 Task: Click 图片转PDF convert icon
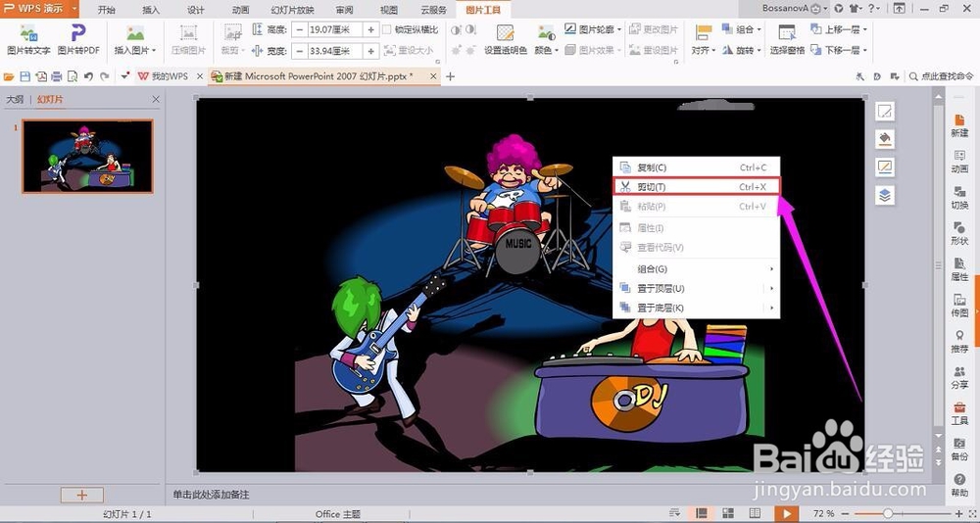tap(78, 40)
